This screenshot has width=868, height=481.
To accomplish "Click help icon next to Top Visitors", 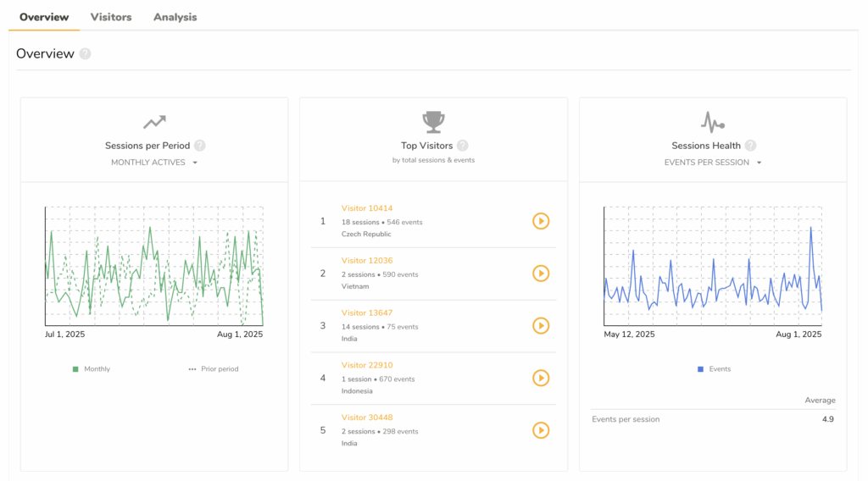I will [462, 146].
